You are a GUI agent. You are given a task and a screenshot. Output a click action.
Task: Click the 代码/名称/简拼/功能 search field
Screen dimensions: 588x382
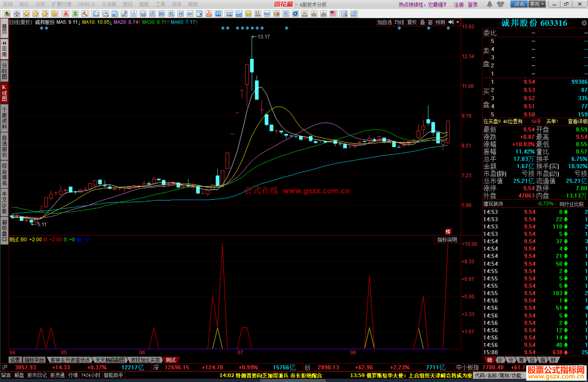(498, 375)
